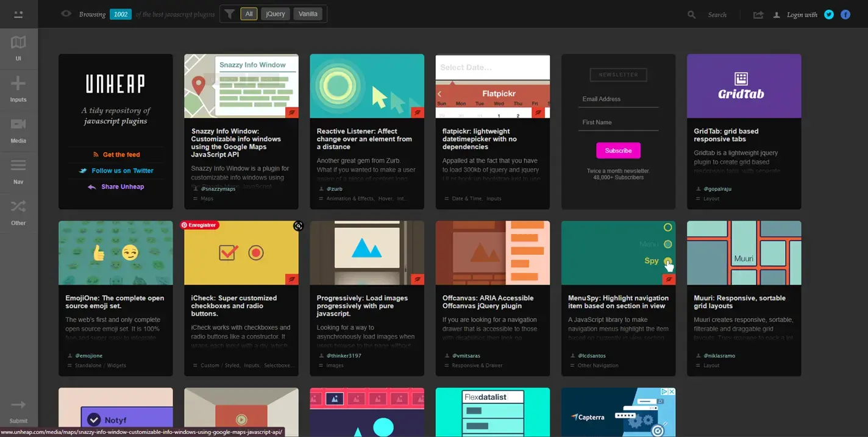Open the Flatpickr thumbnail
This screenshot has width=868, height=437.
tap(493, 86)
